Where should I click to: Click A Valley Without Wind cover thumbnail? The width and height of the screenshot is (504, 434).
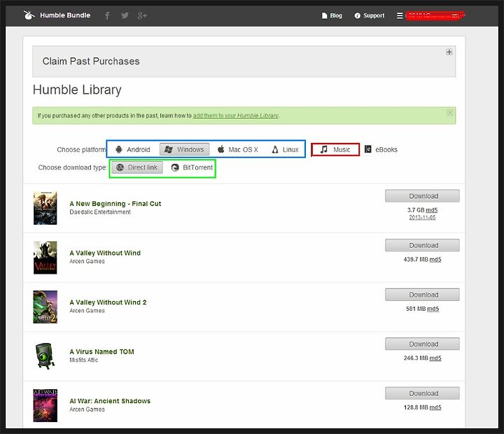(x=45, y=258)
